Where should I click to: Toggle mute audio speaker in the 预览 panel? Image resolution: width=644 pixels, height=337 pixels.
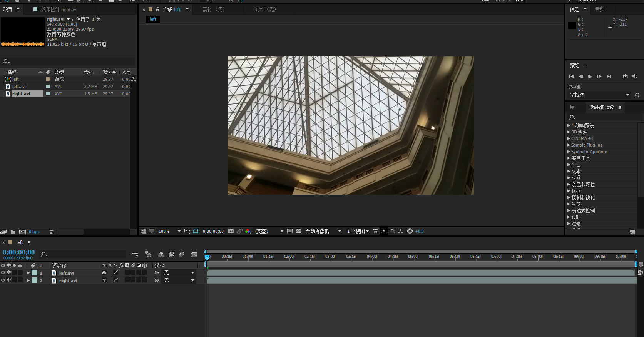635,77
